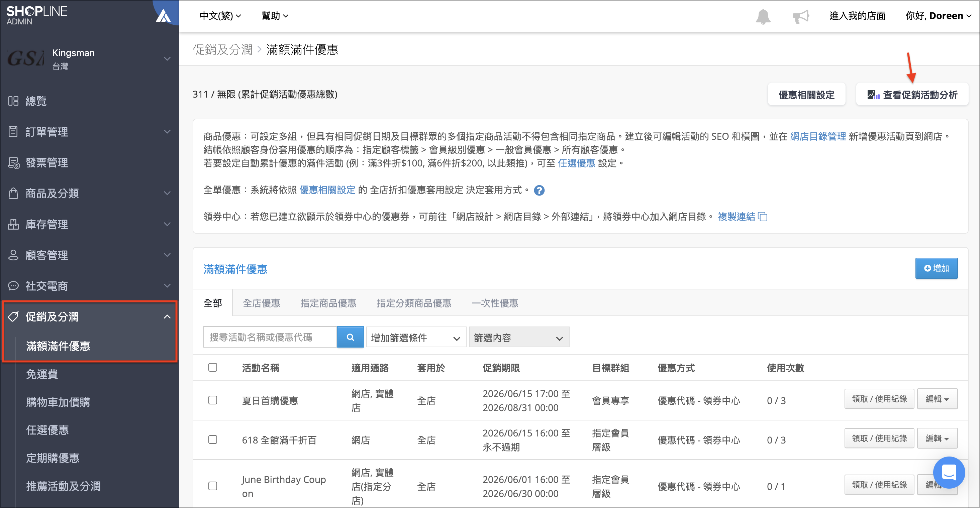Click the blue 增加 button
The width and height of the screenshot is (980, 508).
(x=936, y=268)
